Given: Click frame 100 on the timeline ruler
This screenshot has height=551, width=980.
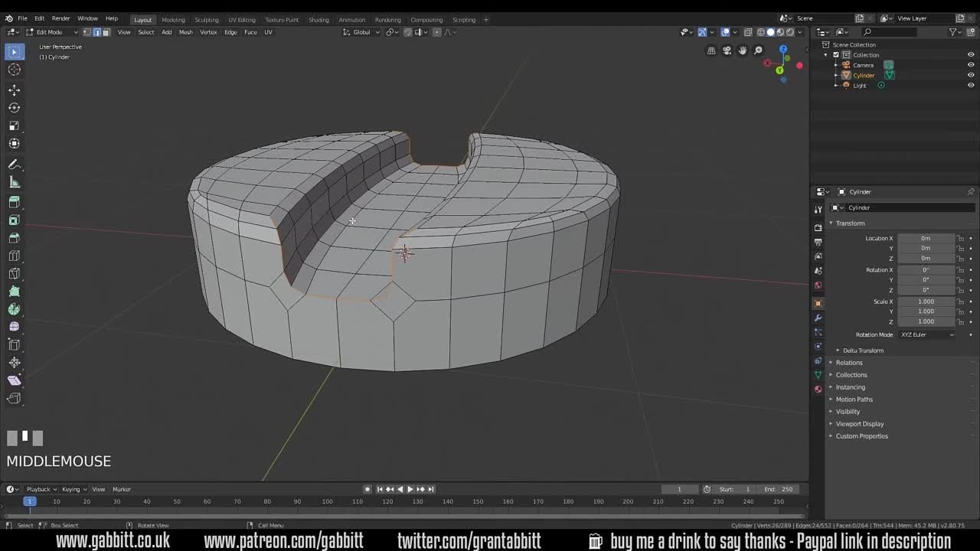Looking at the screenshot, I should coord(327,501).
